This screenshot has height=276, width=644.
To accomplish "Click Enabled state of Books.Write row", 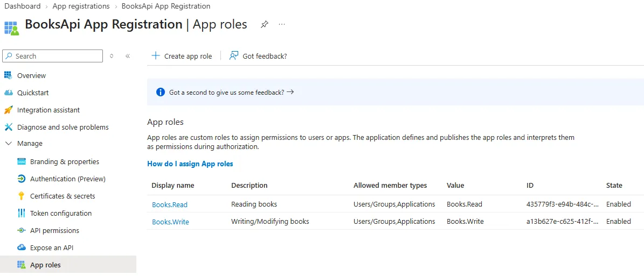I will coord(619,221).
